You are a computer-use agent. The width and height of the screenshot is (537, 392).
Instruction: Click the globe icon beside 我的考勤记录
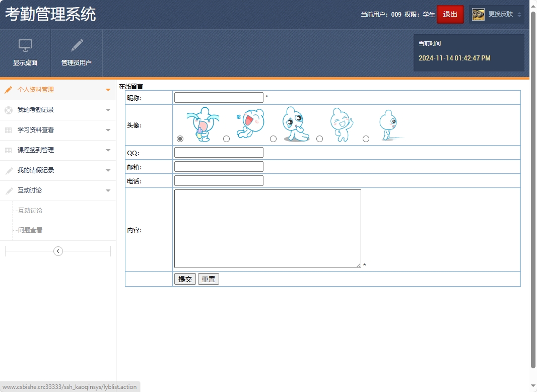pyautogui.click(x=8, y=110)
